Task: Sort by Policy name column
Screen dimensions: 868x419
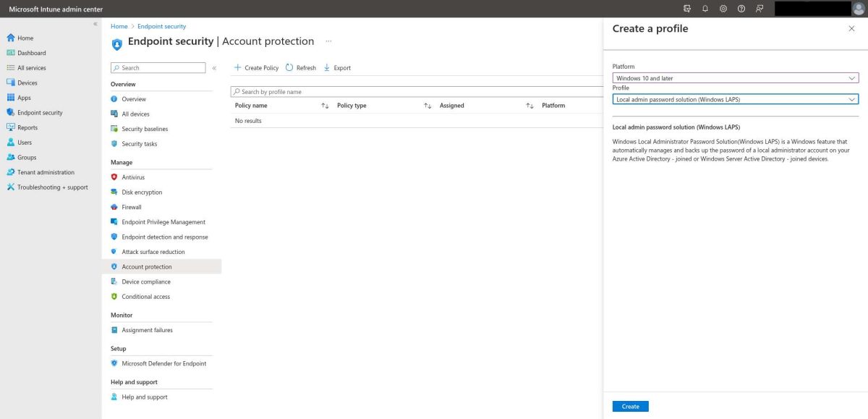Action: [325, 106]
